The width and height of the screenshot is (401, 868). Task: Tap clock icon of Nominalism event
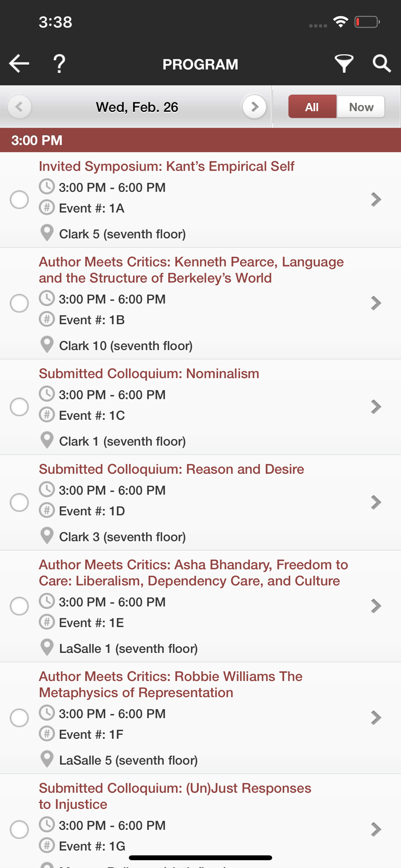tap(47, 394)
